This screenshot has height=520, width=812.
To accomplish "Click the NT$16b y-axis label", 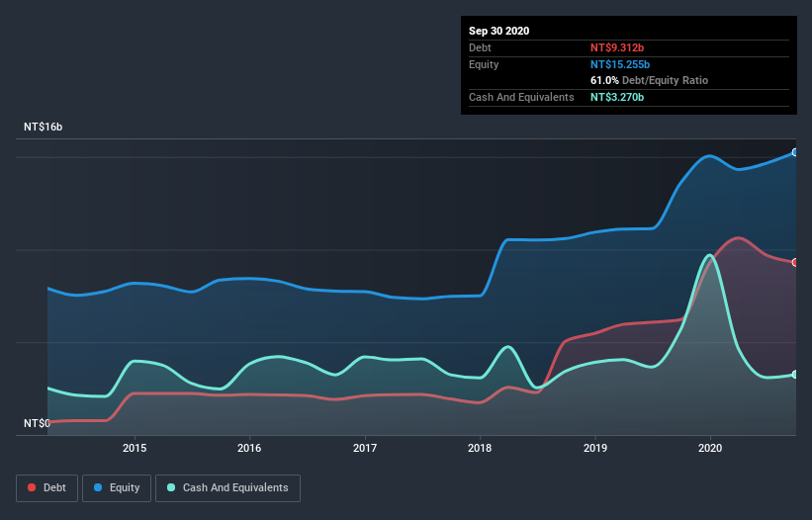I will [43, 127].
